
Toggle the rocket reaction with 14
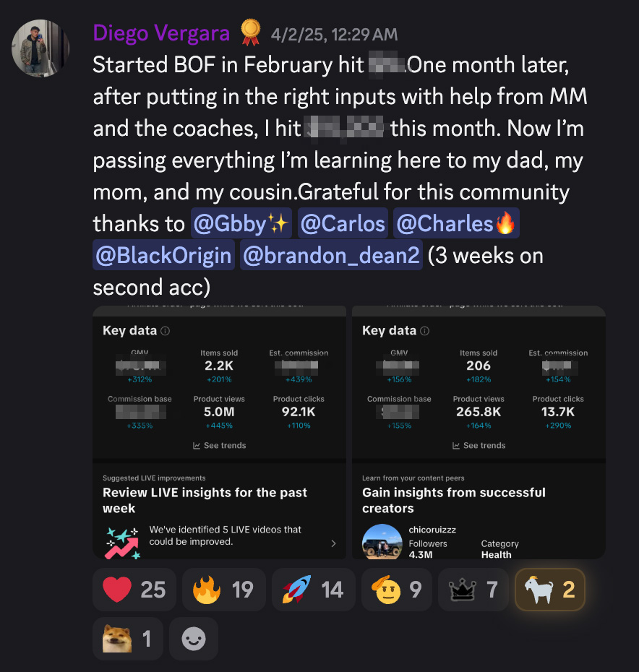[313, 590]
